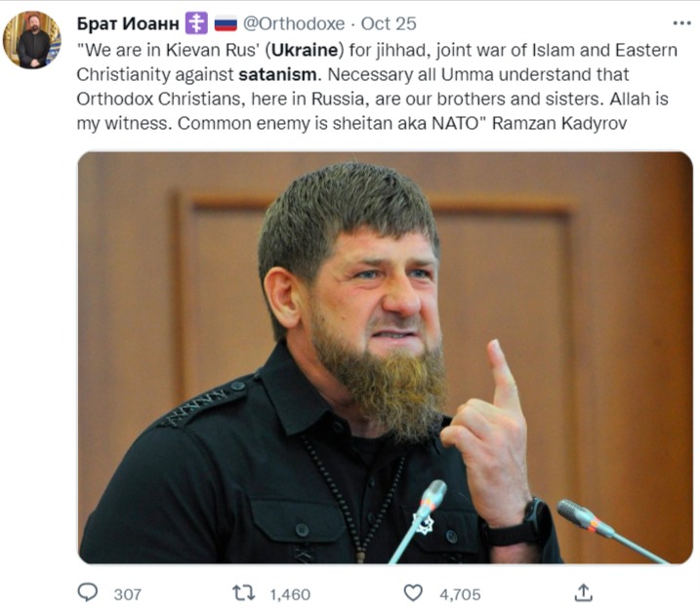Click the reply speech bubble icon
This screenshot has width=700, height=616.
(88, 593)
